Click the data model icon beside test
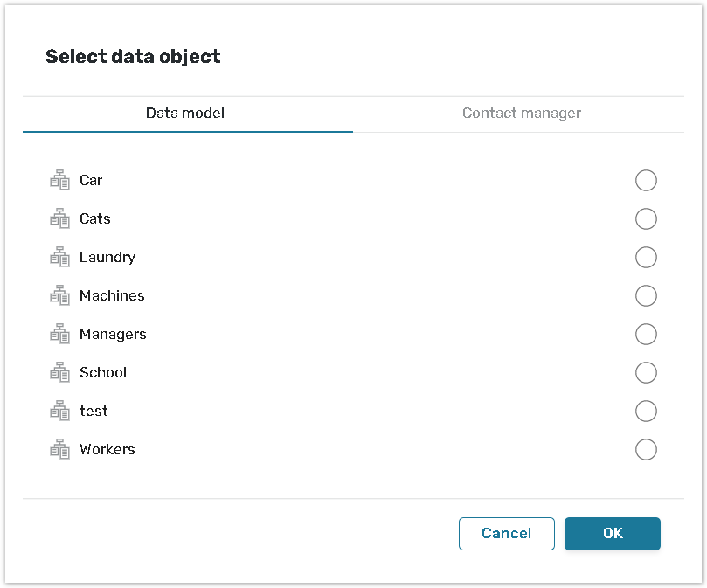Screen dimensions: 707x588 (59, 412)
